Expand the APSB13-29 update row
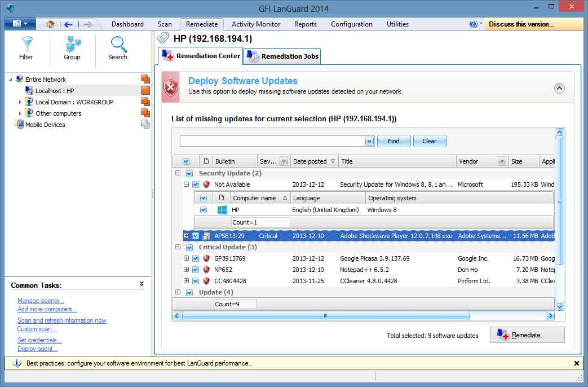The width and height of the screenshot is (588, 387). [186, 236]
